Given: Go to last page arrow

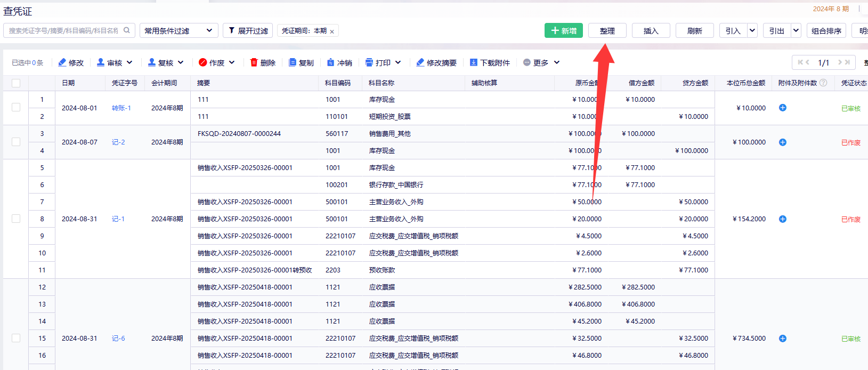Looking at the screenshot, I should [847, 62].
